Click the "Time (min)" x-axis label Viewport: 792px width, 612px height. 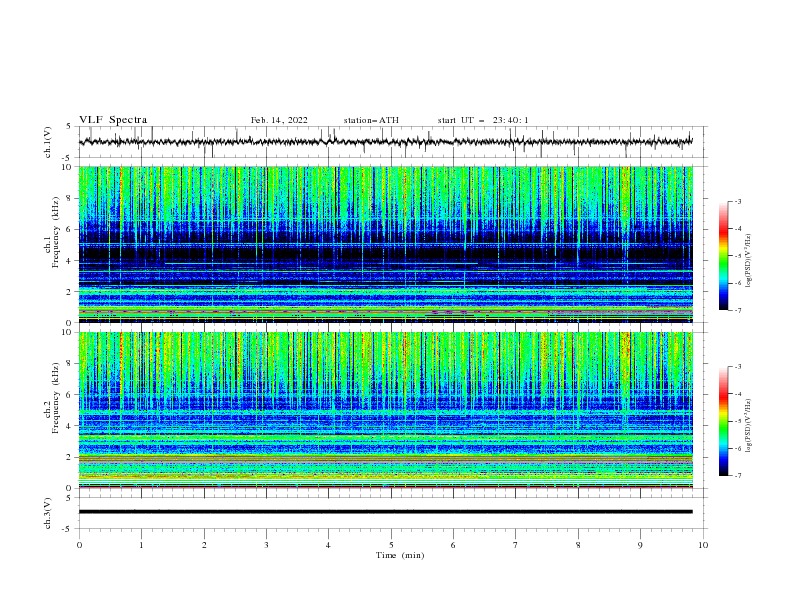pyautogui.click(x=400, y=555)
